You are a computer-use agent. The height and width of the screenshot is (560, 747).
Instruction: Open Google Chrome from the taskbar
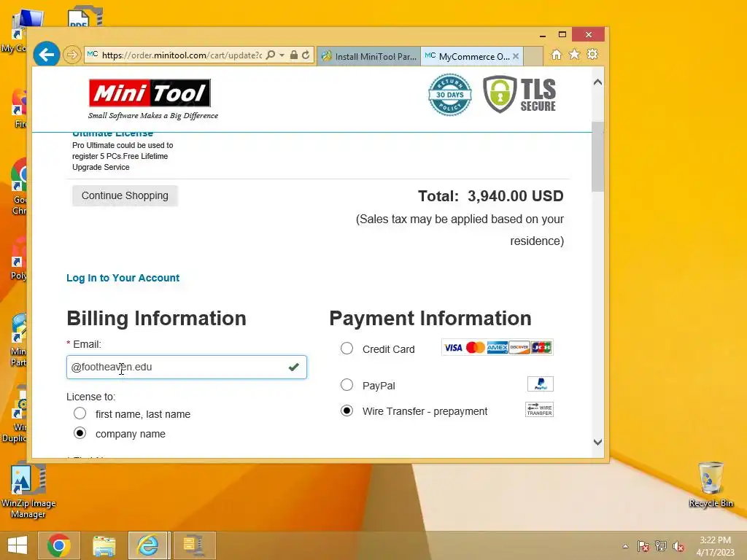click(x=59, y=545)
